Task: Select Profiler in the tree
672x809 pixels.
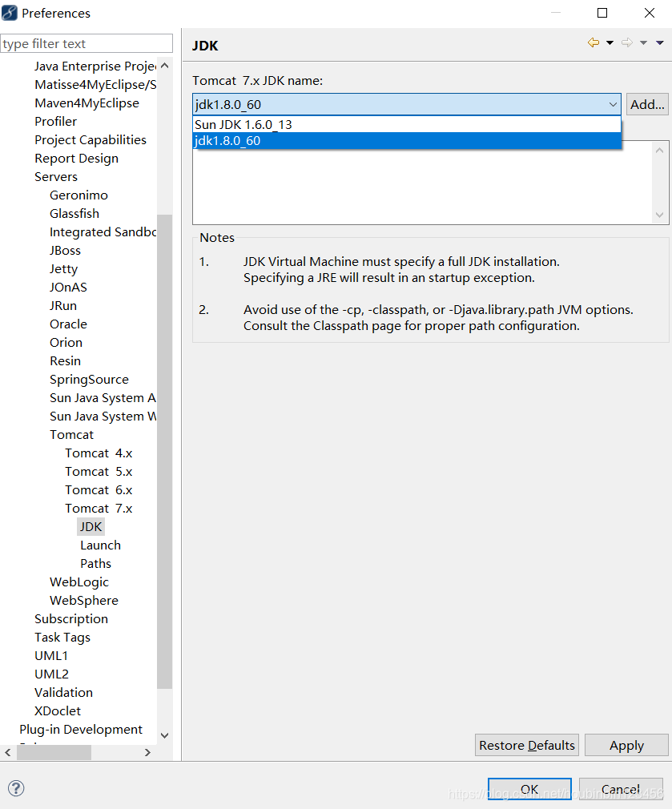Action: click(56, 121)
